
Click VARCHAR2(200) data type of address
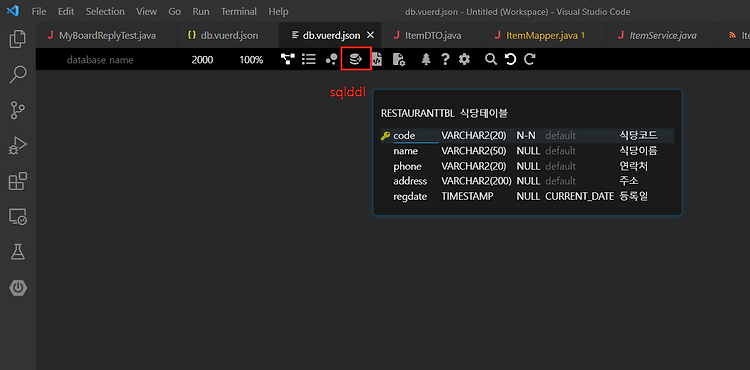[476, 181]
